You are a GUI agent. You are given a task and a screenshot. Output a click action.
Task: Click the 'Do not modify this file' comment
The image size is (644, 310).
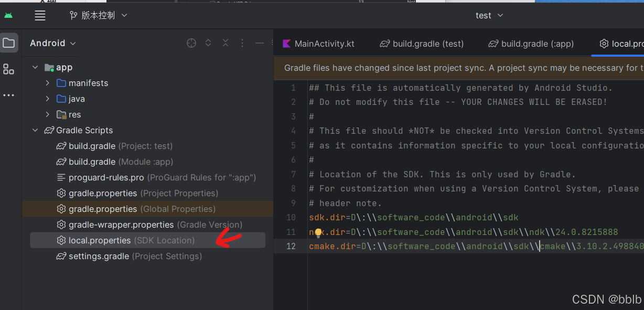(458, 102)
